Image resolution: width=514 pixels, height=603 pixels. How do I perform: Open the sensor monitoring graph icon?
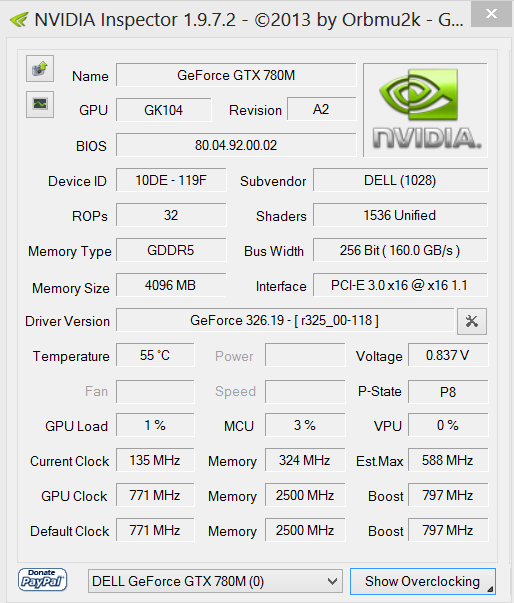tap(40, 104)
